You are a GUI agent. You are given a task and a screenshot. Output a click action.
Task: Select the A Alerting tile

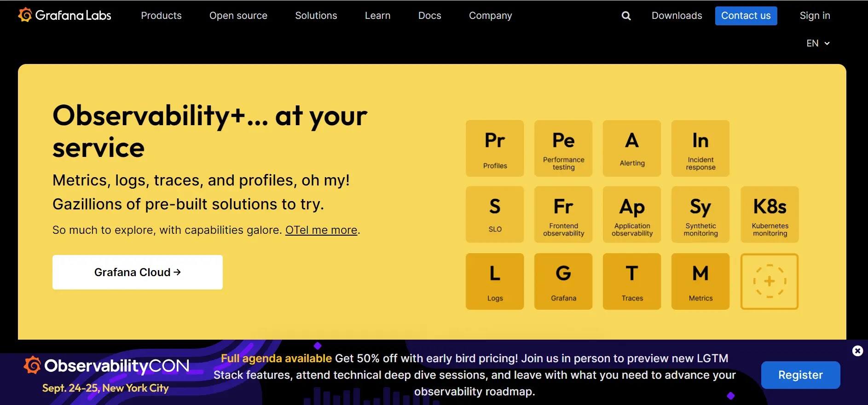click(632, 149)
